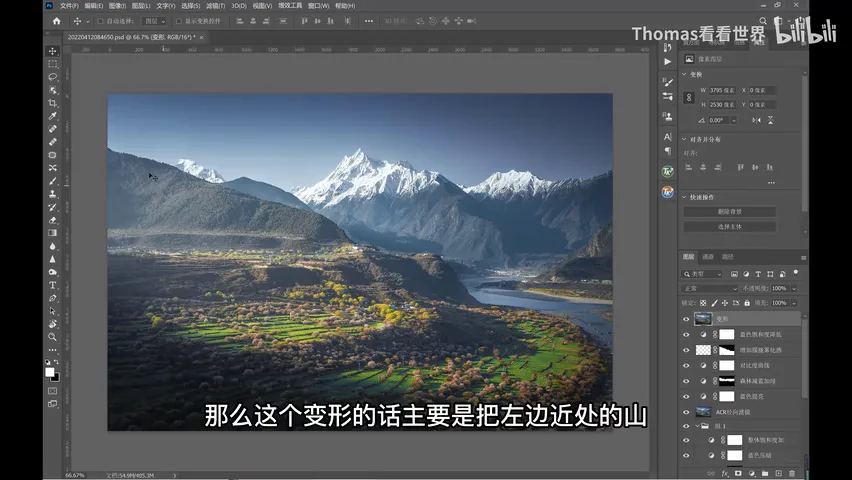Open the 窗口(W) menu
852x480 pixels.
click(319, 5)
